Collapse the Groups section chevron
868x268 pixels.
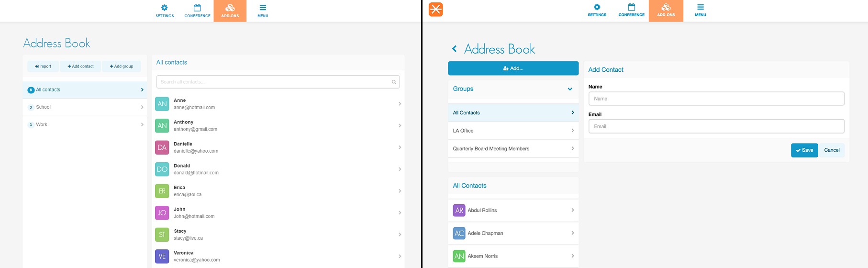570,89
